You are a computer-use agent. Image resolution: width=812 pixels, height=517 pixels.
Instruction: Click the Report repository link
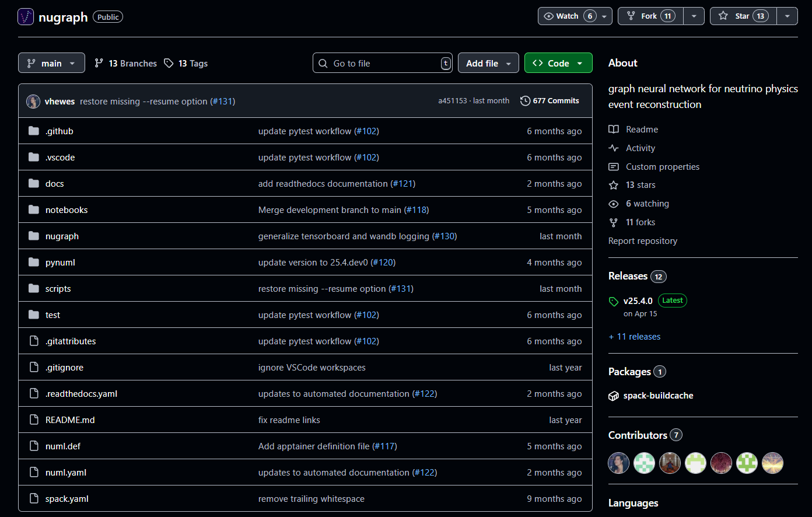(x=642, y=240)
